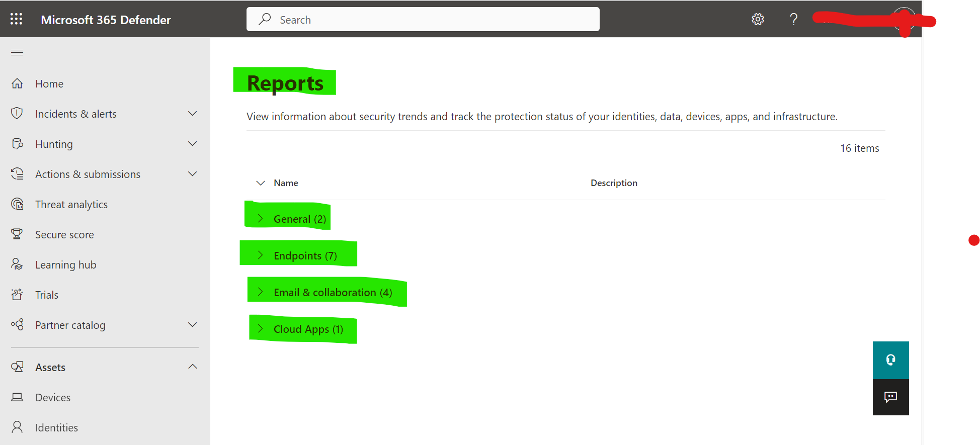Click the Assets icon in sidebar
The width and height of the screenshot is (980, 445).
(x=17, y=367)
